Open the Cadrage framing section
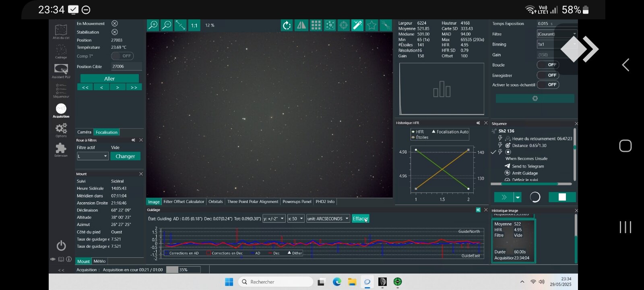 pos(61,52)
